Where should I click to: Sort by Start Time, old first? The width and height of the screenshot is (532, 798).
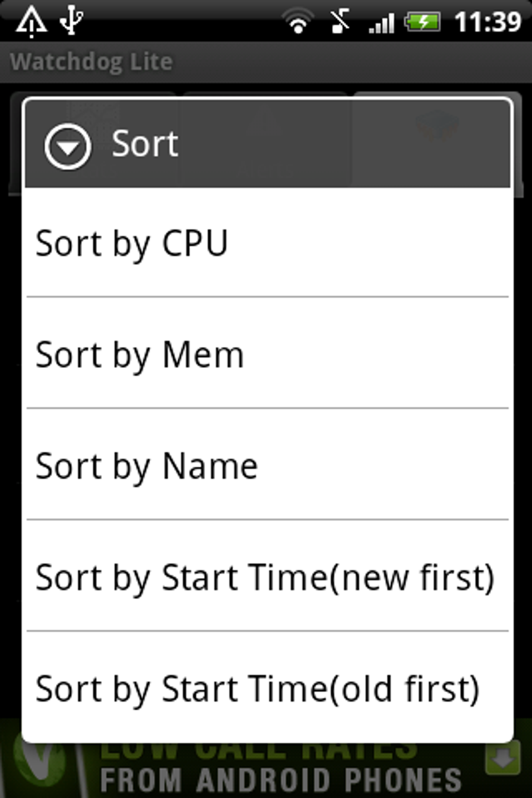267,688
